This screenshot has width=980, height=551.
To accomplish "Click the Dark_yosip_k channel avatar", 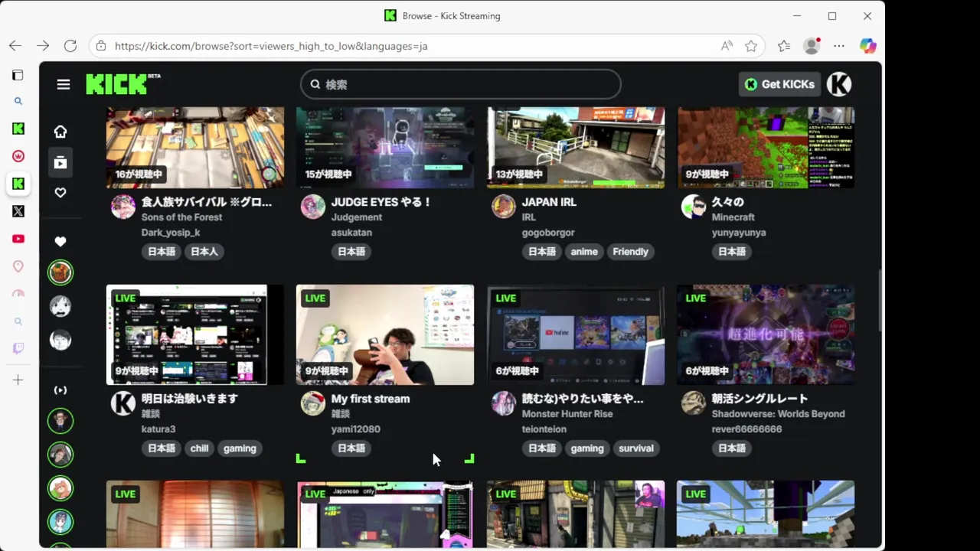I will pyautogui.click(x=123, y=207).
